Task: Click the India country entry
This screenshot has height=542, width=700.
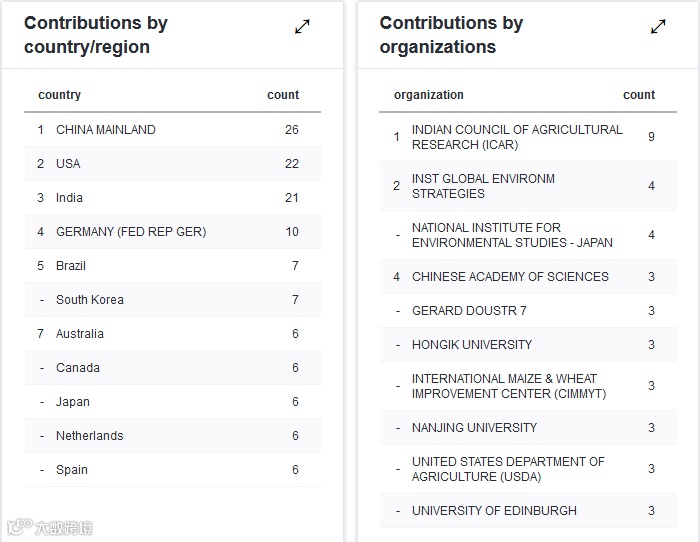Action: pos(69,198)
